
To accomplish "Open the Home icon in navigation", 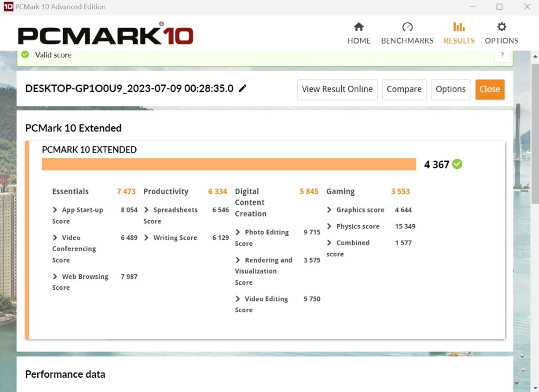I will pyautogui.click(x=358, y=27).
